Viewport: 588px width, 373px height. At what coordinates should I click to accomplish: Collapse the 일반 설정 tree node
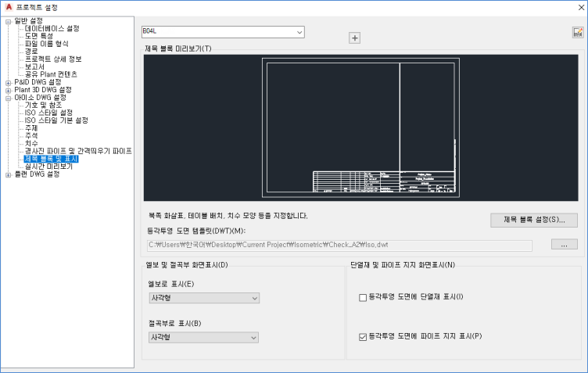(9, 22)
